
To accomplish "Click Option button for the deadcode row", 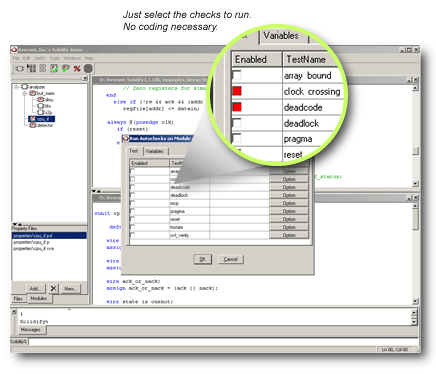I will point(289,187).
